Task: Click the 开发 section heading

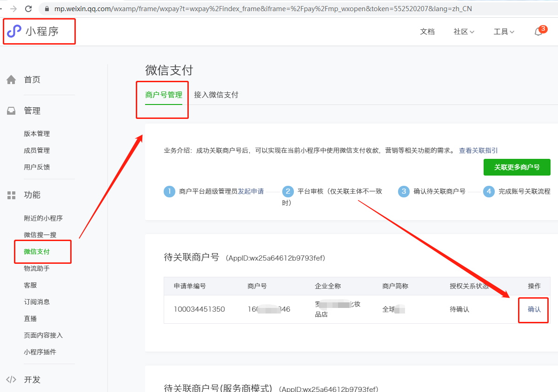Action: point(32,379)
